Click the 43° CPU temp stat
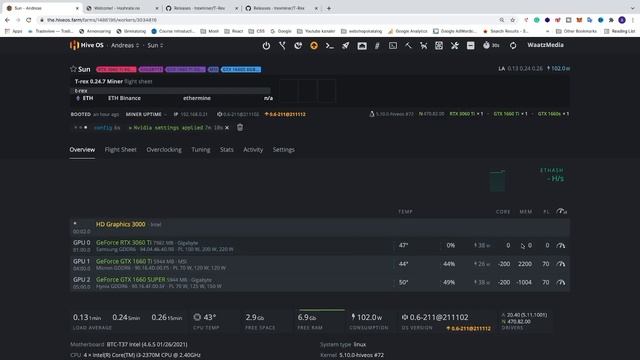 pyautogui.click(x=206, y=321)
